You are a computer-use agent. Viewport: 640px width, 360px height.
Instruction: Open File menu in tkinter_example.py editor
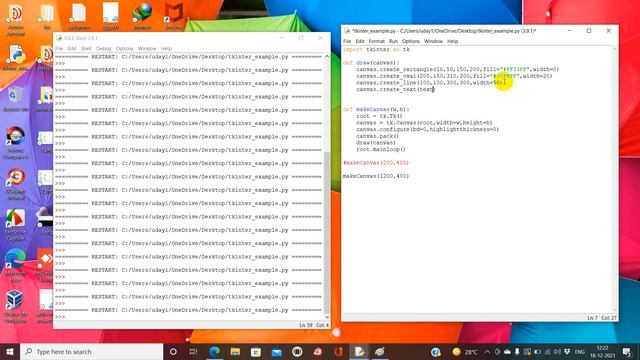pos(347,41)
